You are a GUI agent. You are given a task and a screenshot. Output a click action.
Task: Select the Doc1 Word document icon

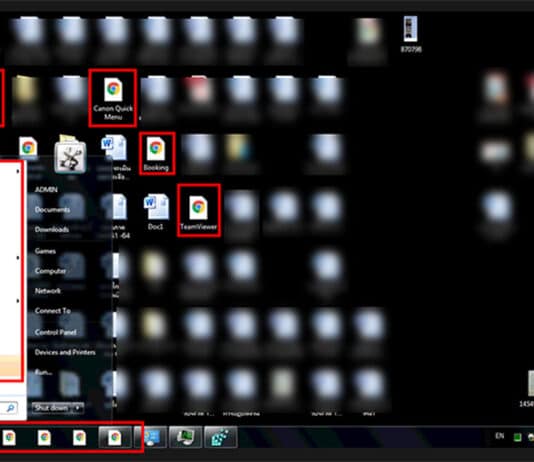156,211
